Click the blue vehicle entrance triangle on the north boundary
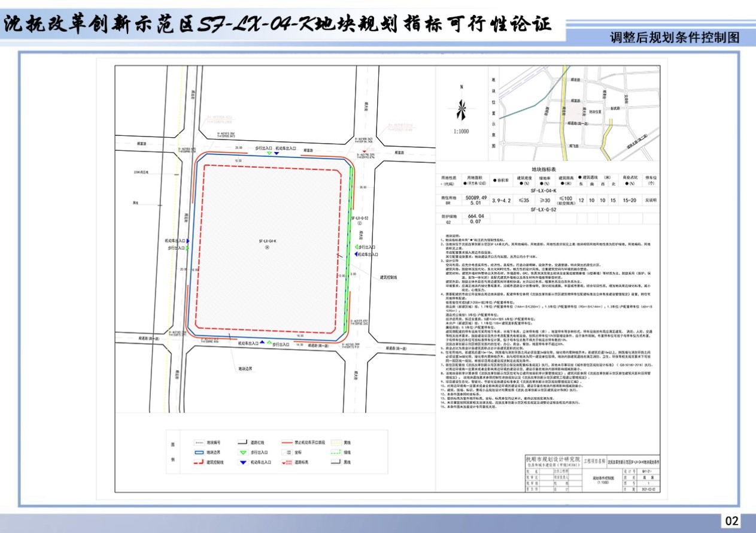The height and width of the screenshot is (533, 756). coord(277,153)
